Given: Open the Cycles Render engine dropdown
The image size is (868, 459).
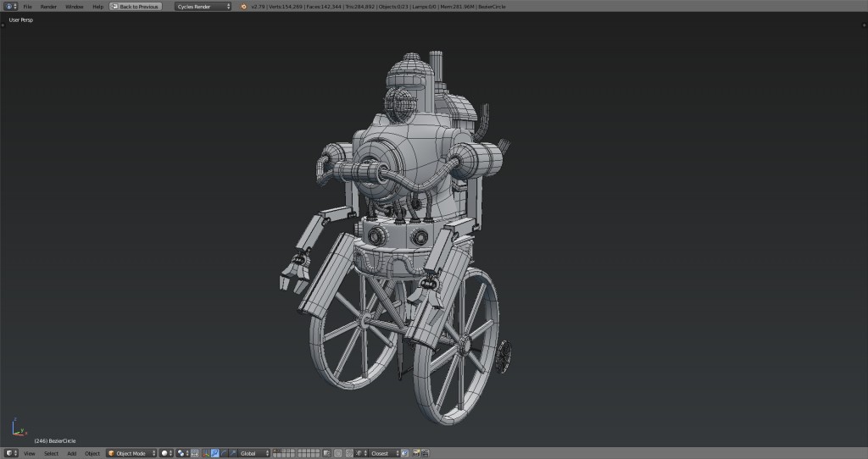Looking at the screenshot, I should (x=203, y=6).
